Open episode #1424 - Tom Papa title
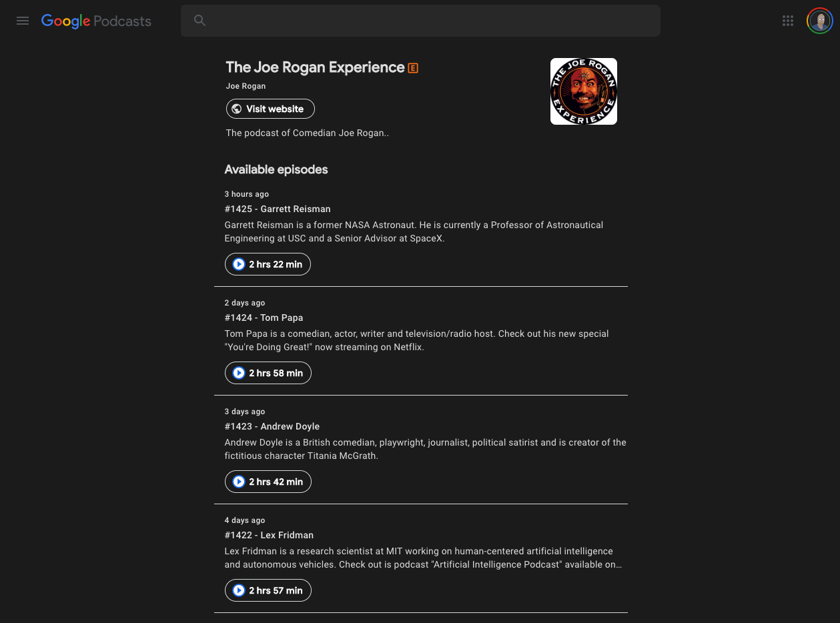Screen dimensions: 840x623 (264, 318)
